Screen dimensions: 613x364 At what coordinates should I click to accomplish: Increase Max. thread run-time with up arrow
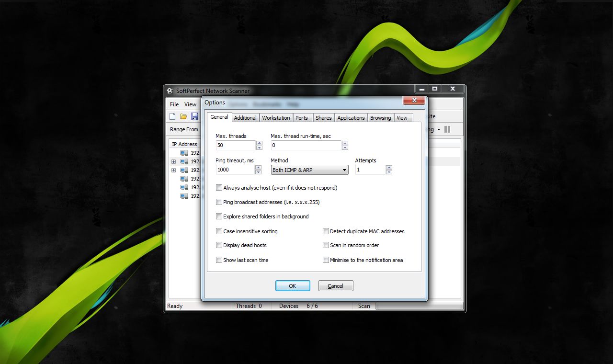click(345, 143)
